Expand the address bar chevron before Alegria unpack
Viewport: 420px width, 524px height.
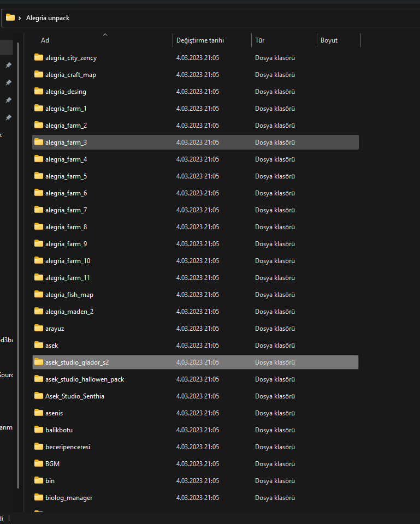[x=20, y=18]
